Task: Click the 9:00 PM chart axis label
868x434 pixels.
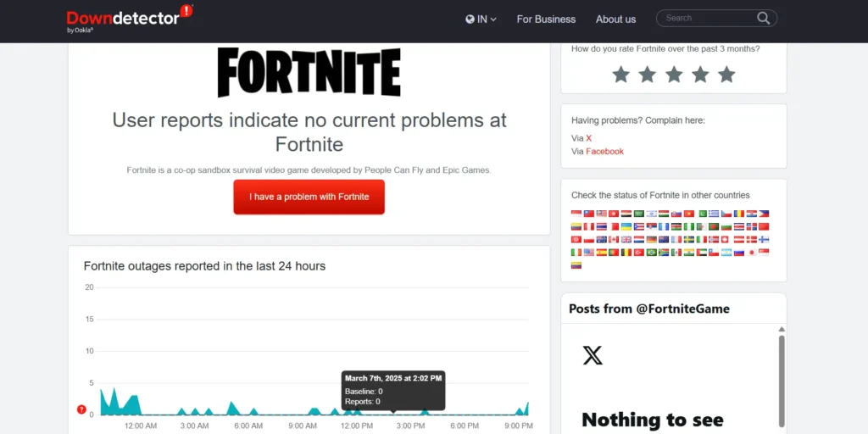Action: pos(519,426)
